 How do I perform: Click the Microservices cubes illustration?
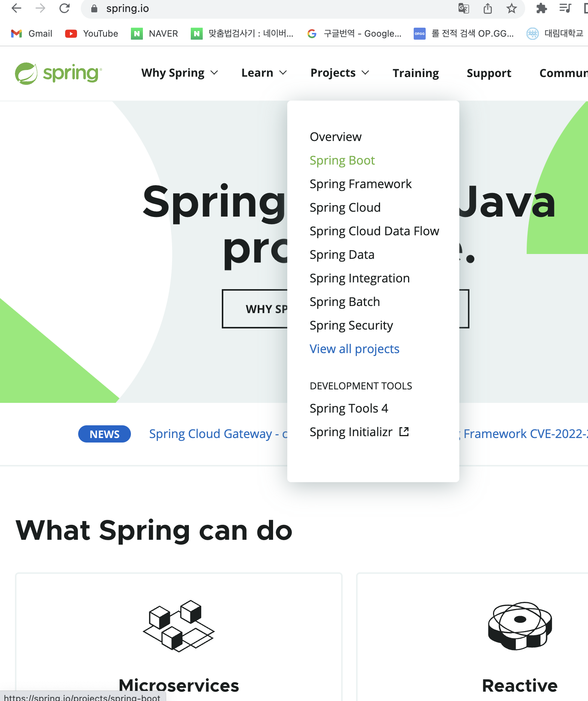(179, 626)
